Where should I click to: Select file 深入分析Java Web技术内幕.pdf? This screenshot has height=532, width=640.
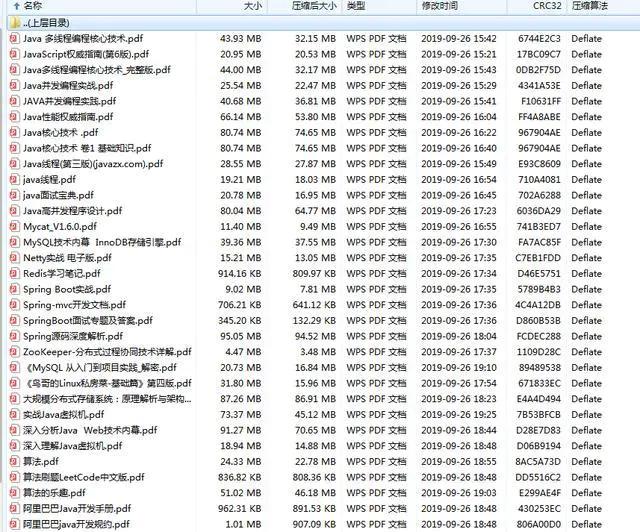pyautogui.click(x=90, y=430)
